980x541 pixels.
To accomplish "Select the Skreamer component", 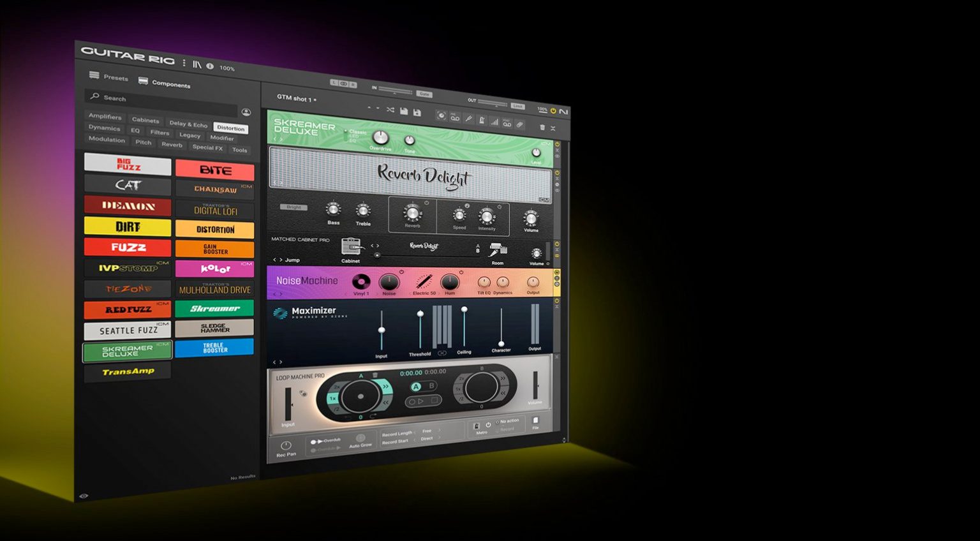I will pyautogui.click(x=214, y=309).
